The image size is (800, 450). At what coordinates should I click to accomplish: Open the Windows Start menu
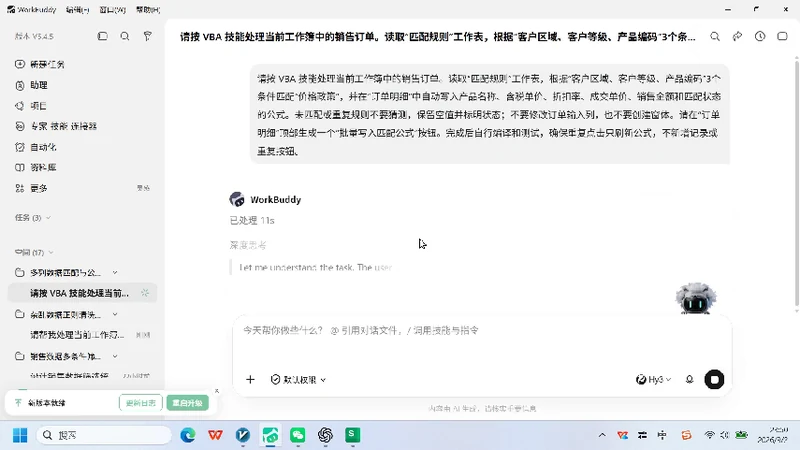tap(20, 435)
